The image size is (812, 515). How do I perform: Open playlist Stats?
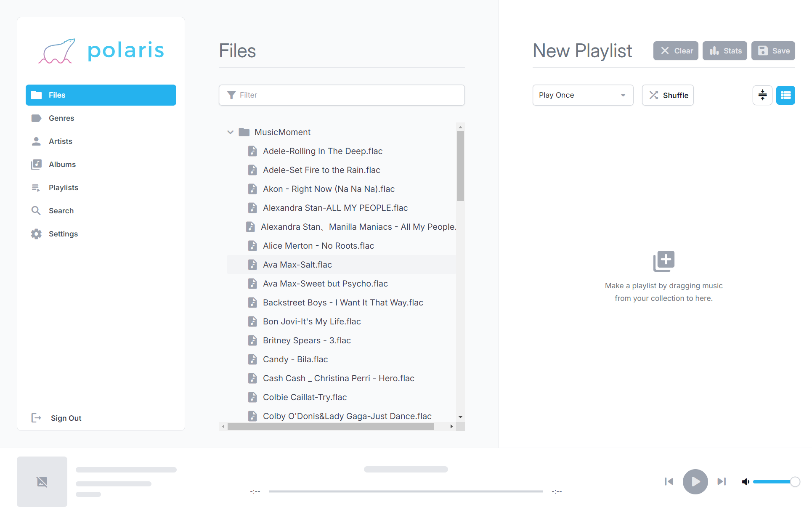(725, 51)
